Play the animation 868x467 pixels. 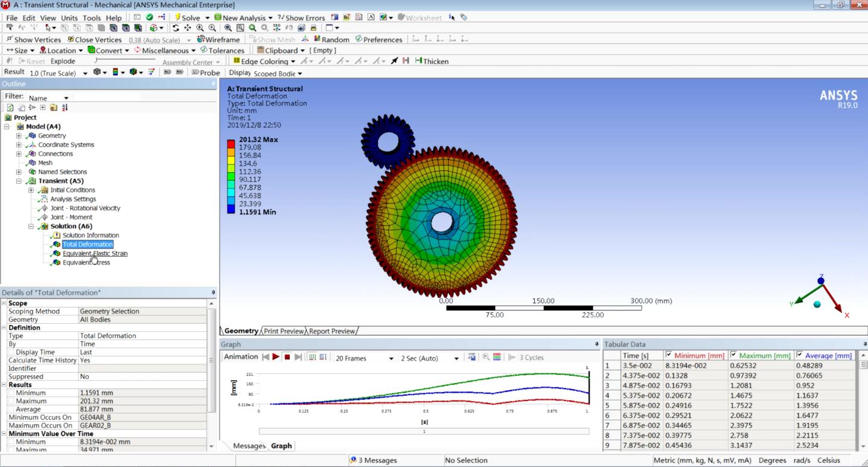pos(276,357)
